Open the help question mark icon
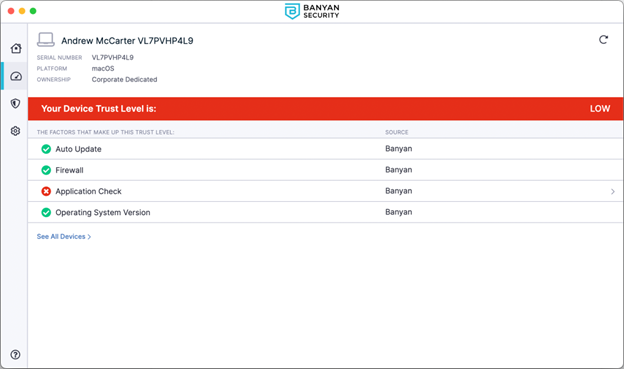 pos(16,354)
